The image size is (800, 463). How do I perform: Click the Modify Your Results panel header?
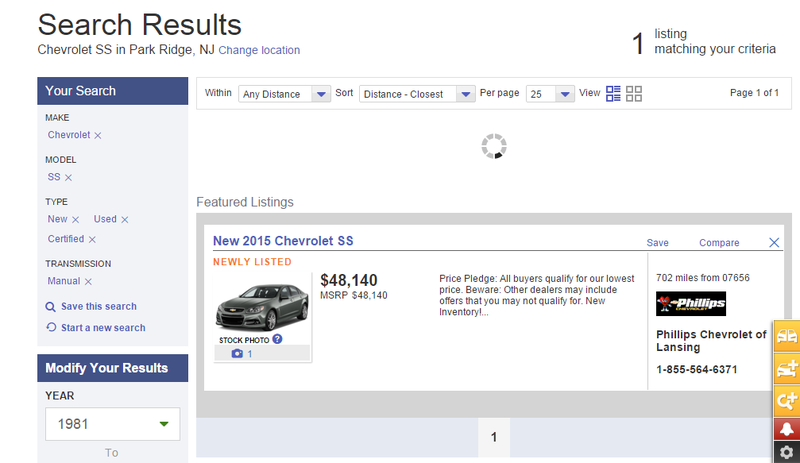tap(113, 368)
